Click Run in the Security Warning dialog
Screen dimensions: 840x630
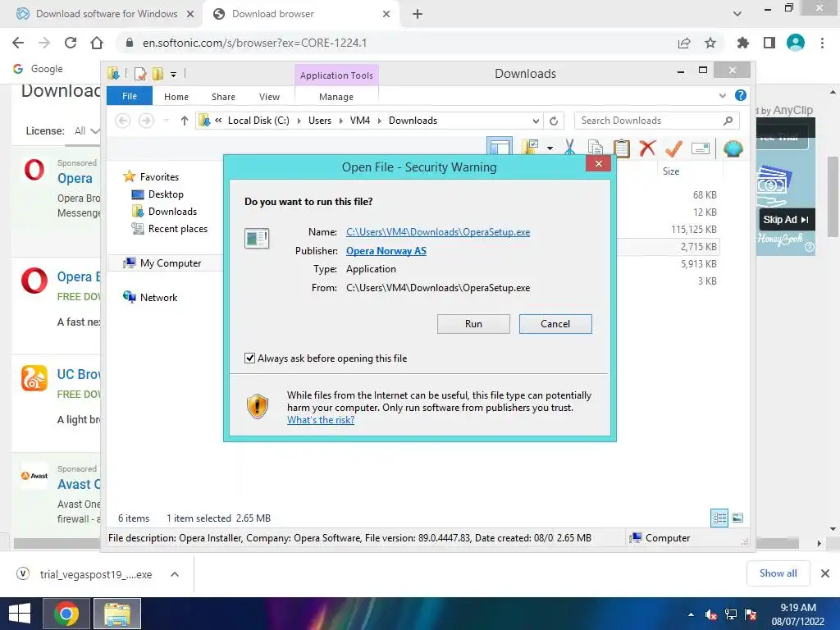[x=473, y=324]
